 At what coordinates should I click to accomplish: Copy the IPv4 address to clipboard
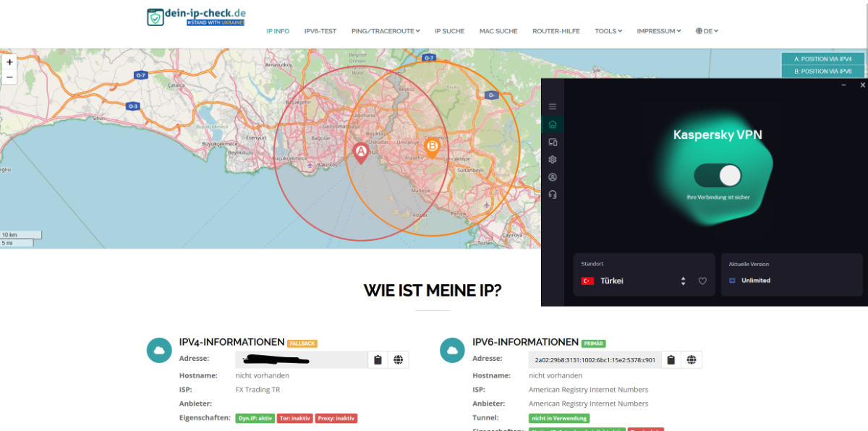[378, 359]
